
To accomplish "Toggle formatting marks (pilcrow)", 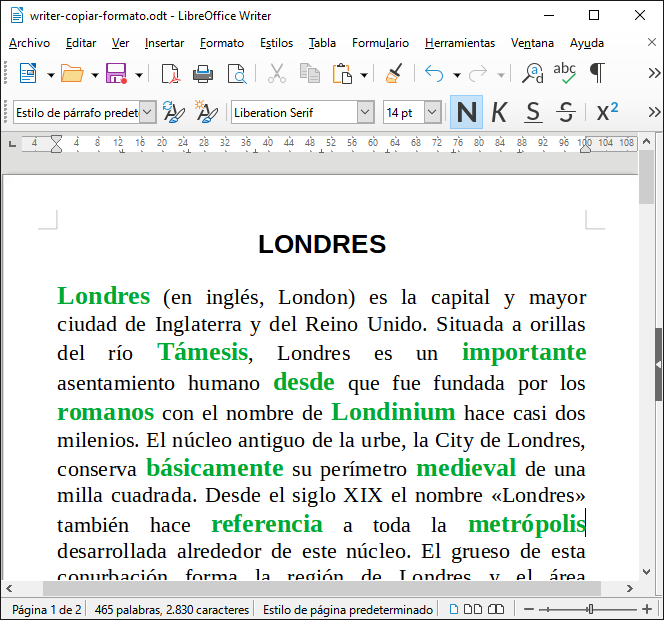I will pos(597,73).
